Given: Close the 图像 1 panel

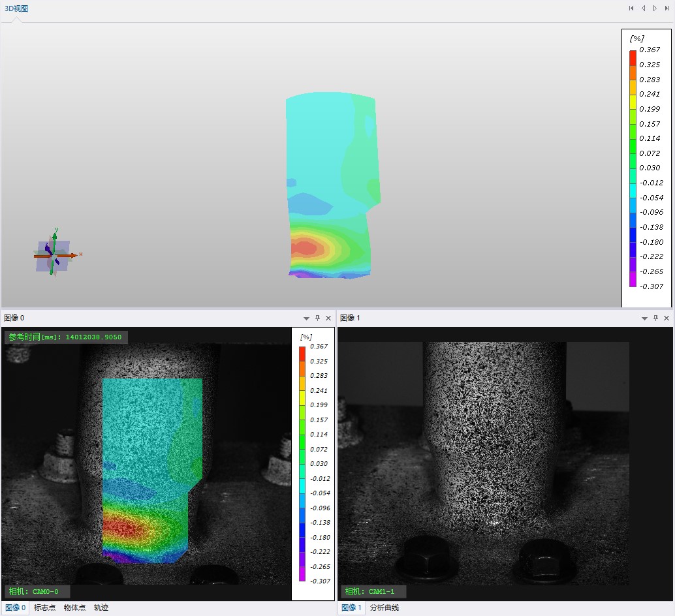Looking at the screenshot, I should point(666,318).
